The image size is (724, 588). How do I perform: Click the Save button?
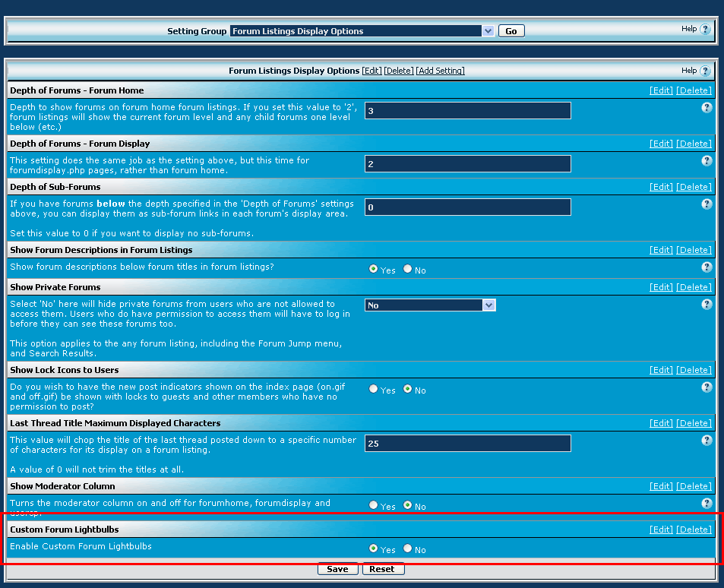[337, 569]
